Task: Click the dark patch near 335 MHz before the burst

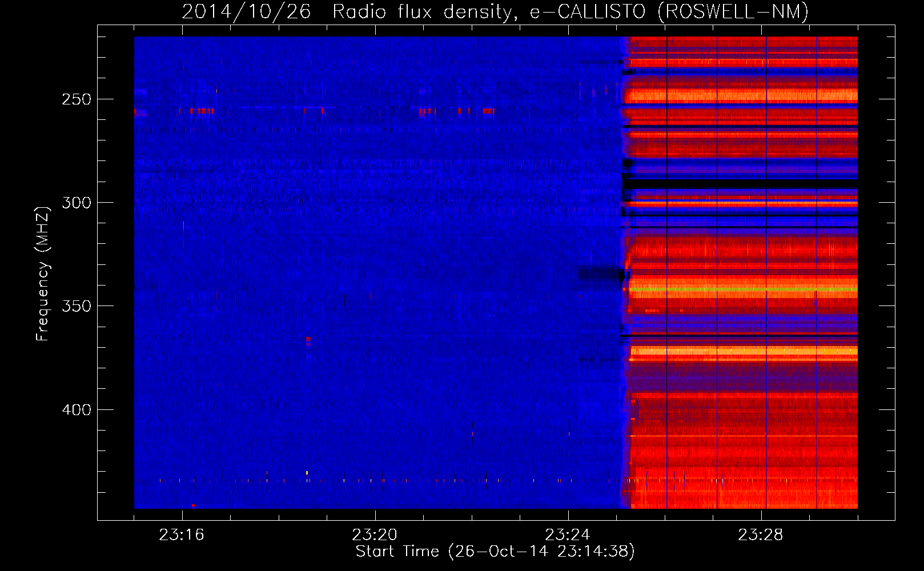Action: pyautogui.click(x=601, y=274)
